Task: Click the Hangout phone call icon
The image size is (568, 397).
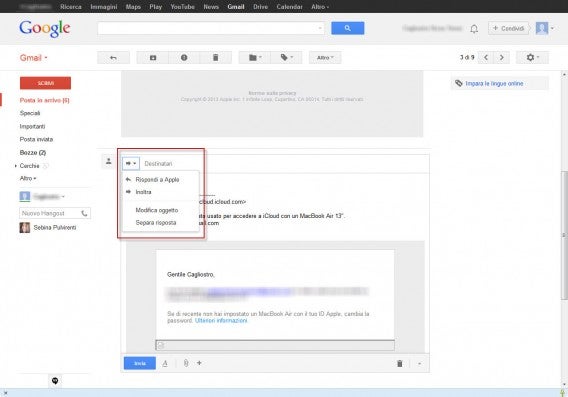Action: [x=84, y=213]
